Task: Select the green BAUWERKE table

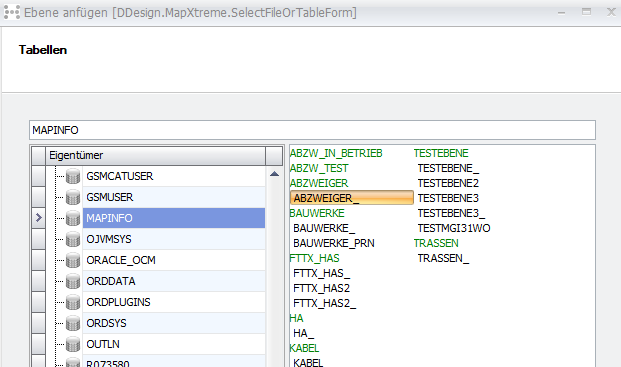Action: (x=317, y=213)
